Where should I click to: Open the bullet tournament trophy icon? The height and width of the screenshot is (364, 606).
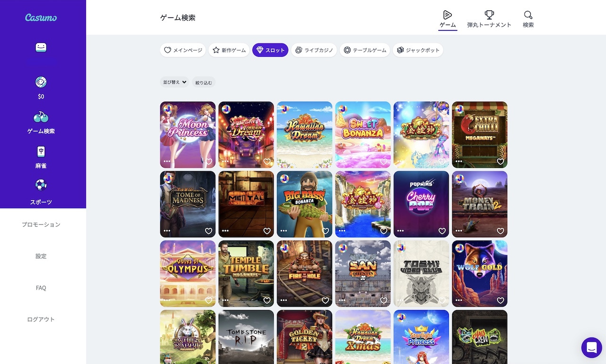489,15
